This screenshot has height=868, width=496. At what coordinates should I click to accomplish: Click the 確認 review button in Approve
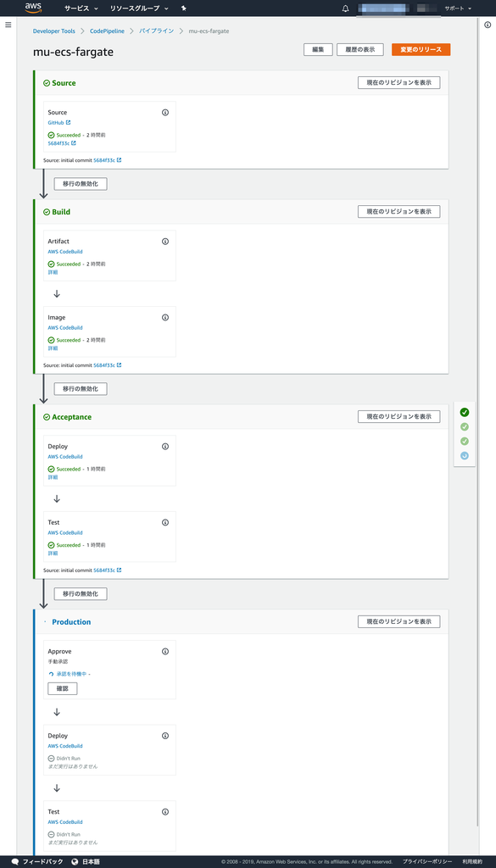pyautogui.click(x=63, y=688)
